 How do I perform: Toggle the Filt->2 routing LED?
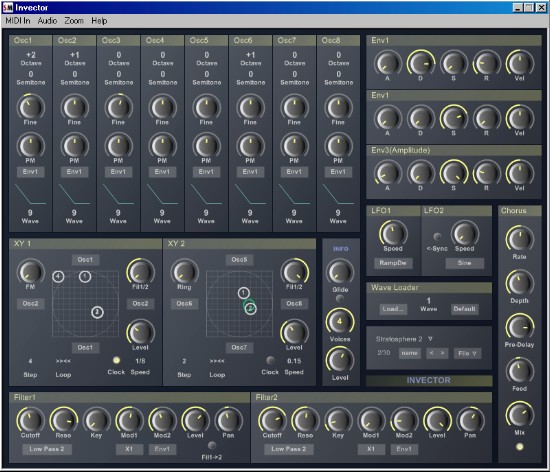click(212, 445)
